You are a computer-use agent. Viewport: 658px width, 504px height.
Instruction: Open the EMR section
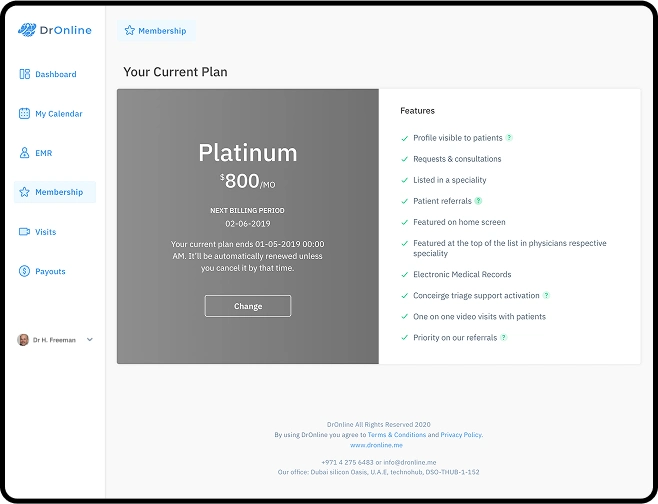55,153
